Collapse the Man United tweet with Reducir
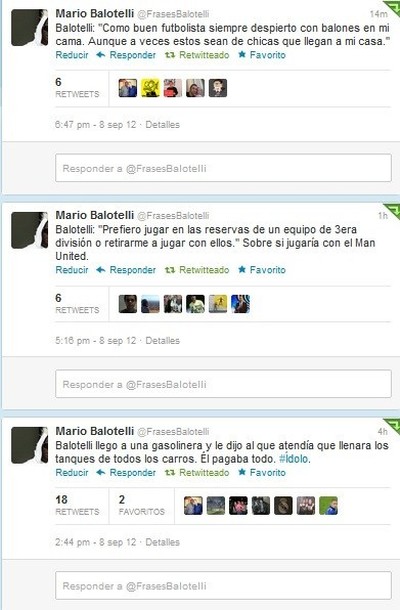 (72, 270)
